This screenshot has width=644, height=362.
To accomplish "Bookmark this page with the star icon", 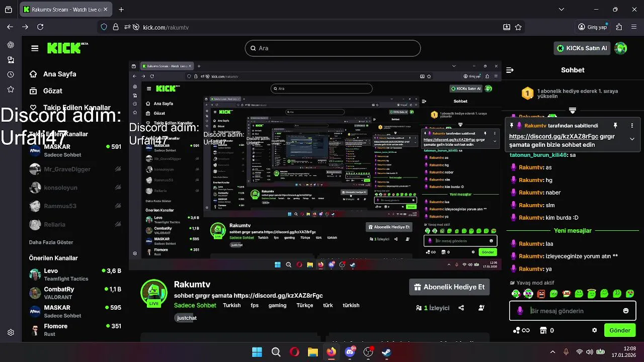I will click(518, 27).
